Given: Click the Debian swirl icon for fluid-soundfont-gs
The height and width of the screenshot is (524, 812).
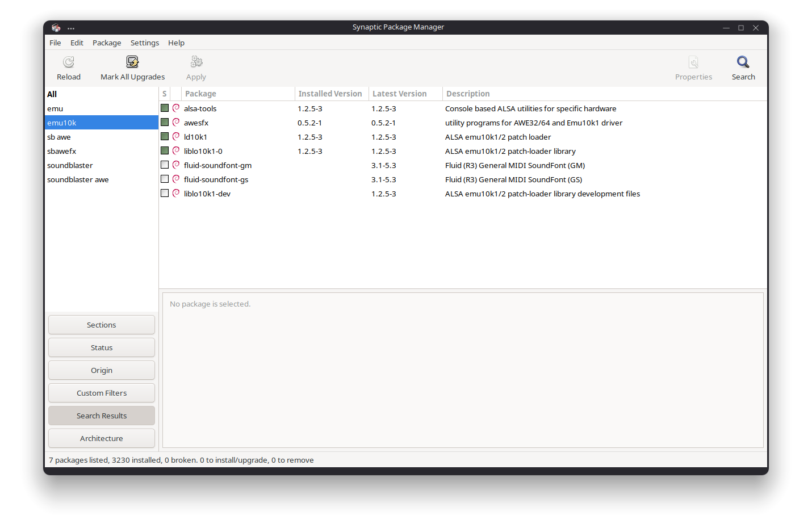Looking at the screenshot, I should point(176,179).
